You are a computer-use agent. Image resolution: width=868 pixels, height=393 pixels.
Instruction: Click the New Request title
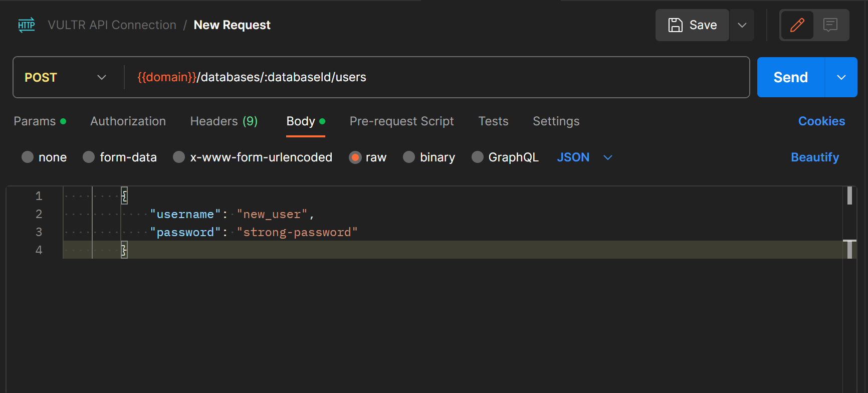232,25
